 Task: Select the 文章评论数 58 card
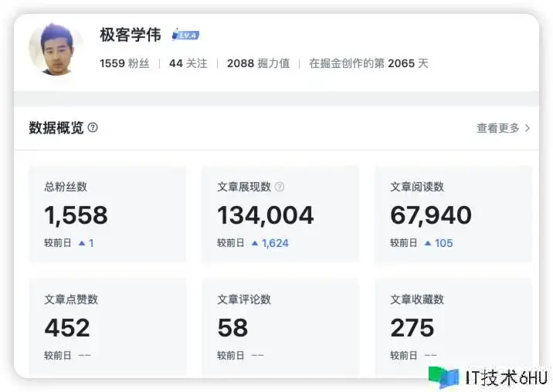coord(280,326)
